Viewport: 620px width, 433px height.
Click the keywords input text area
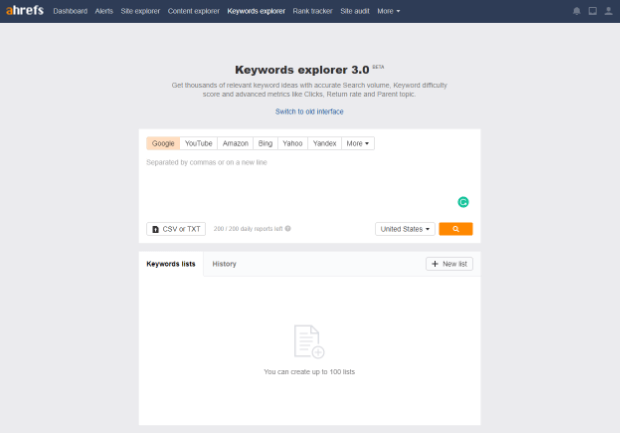tap(309, 184)
